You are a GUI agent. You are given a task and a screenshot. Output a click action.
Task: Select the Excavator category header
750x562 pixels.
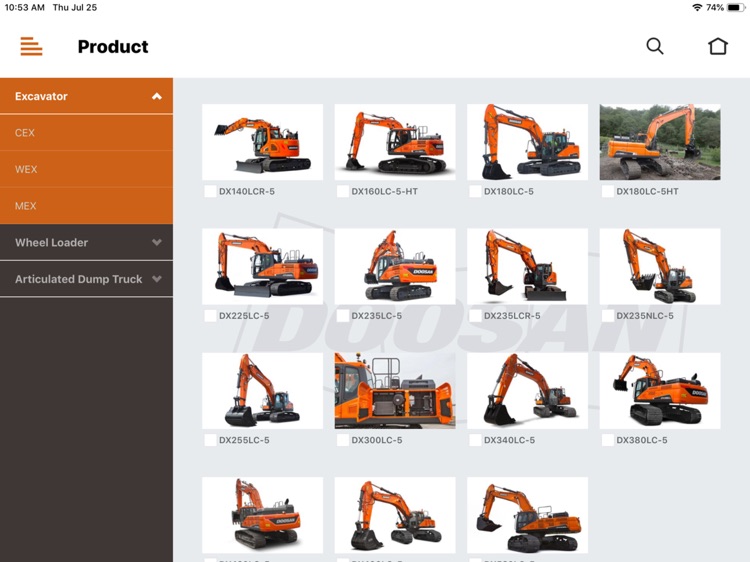click(87, 96)
